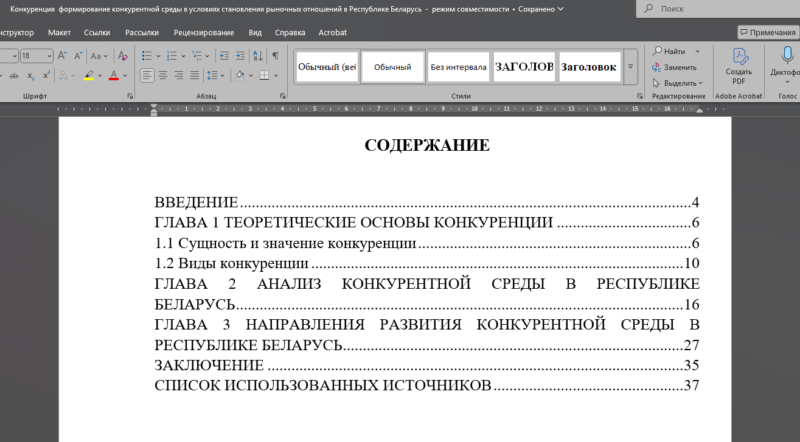Justify the paragraph text
The width and height of the screenshot is (800, 442).
click(194, 76)
